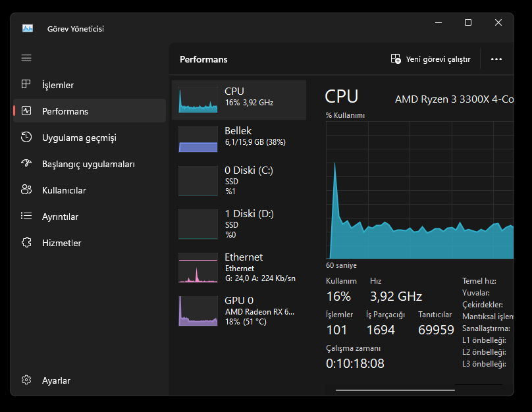
Task: Click the İşlemler processes icon
Action: click(x=26, y=85)
